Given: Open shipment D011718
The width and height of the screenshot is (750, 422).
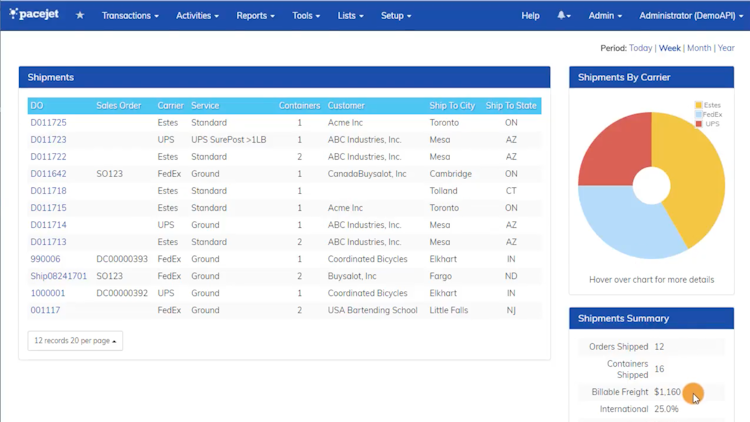Looking at the screenshot, I should [48, 191].
